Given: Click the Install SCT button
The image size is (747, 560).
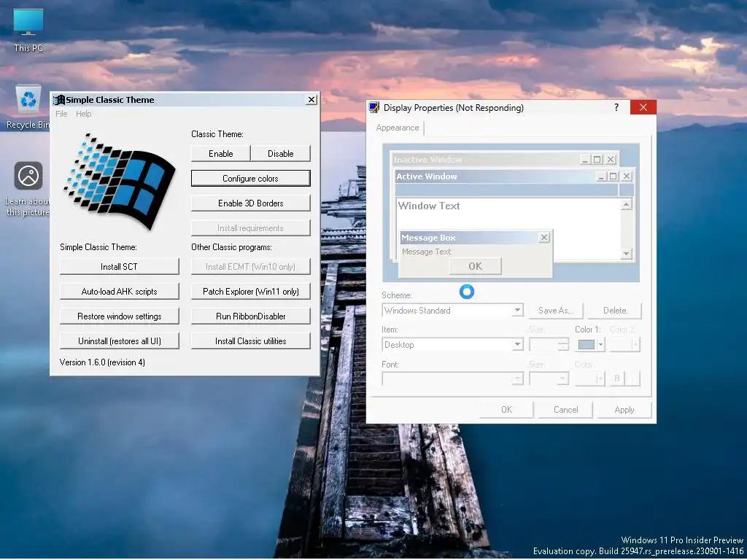Looking at the screenshot, I should click(x=119, y=267).
